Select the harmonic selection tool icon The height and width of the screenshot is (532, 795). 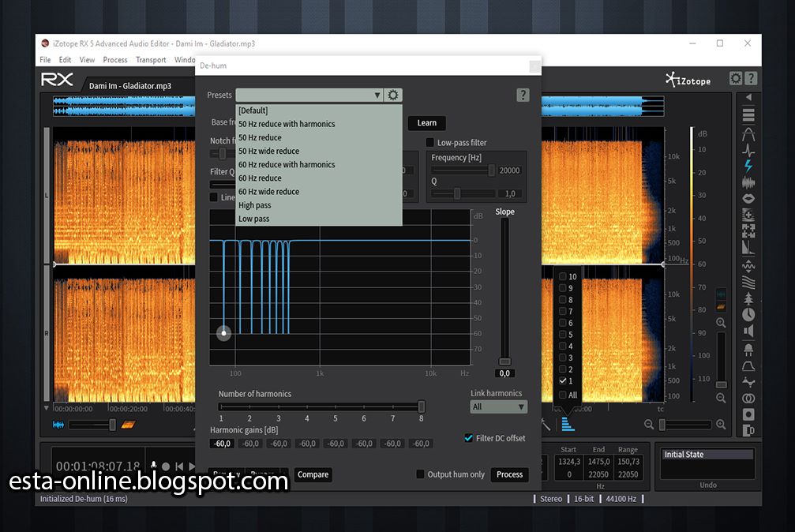coord(568,424)
